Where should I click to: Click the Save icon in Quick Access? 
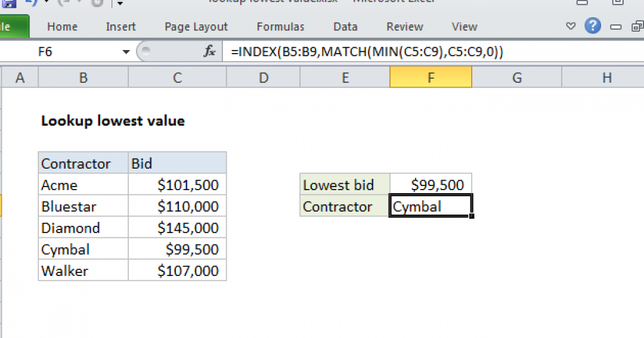[x=10, y=3]
